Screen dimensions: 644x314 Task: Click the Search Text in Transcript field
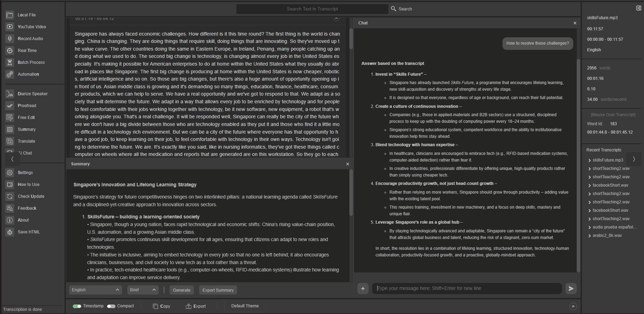[x=312, y=9]
